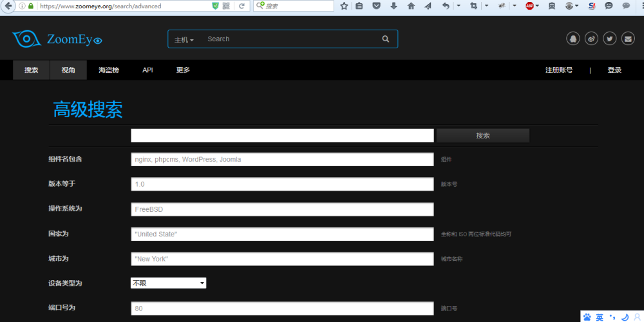
Task: Open the QR code icon in address bar
Action: pyautogui.click(x=226, y=6)
